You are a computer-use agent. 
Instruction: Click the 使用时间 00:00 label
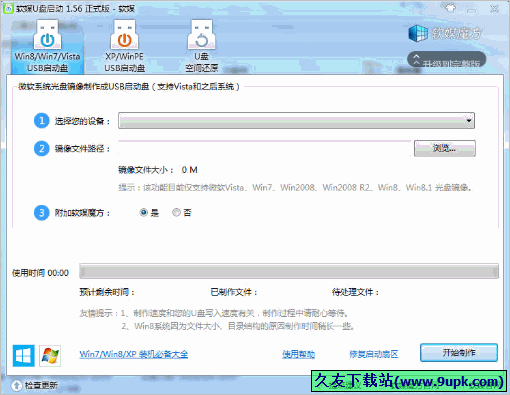pos(40,273)
